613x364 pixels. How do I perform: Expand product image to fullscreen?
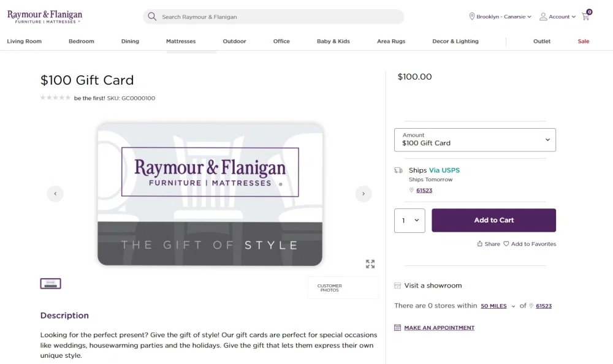(370, 264)
